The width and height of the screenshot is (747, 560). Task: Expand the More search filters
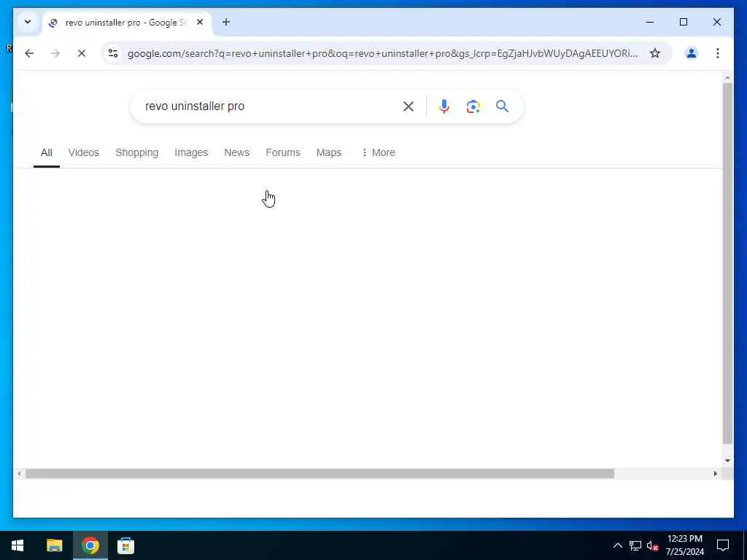379,152
